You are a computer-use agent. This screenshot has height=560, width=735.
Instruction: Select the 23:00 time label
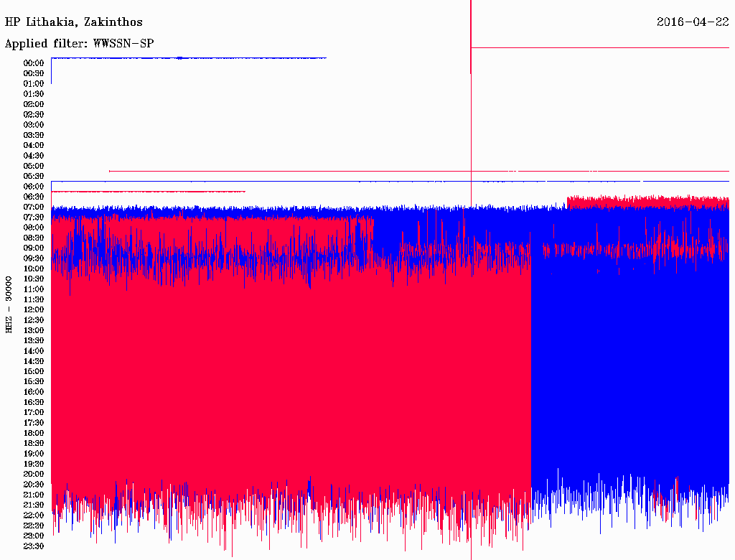tap(34, 536)
